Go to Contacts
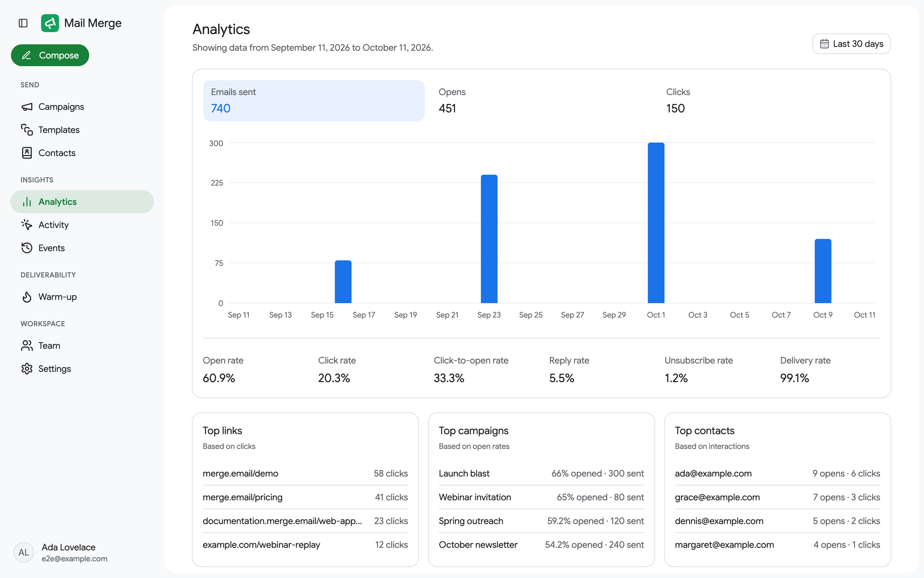 pos(82,153)
